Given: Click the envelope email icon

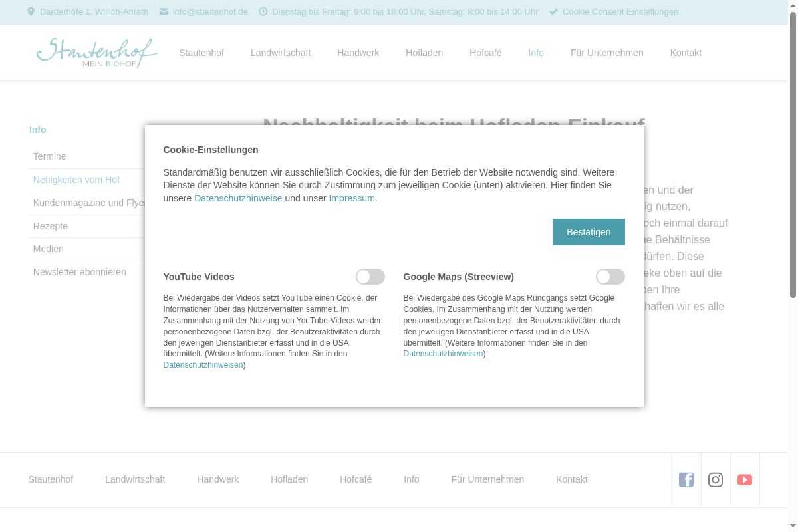Looking at the screenshot, I should [164, 11].
